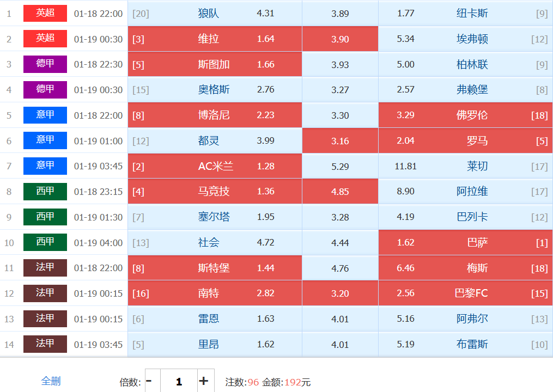
Task: Increase the 倍数 multiplier with plus button
Action: [204, 381]
